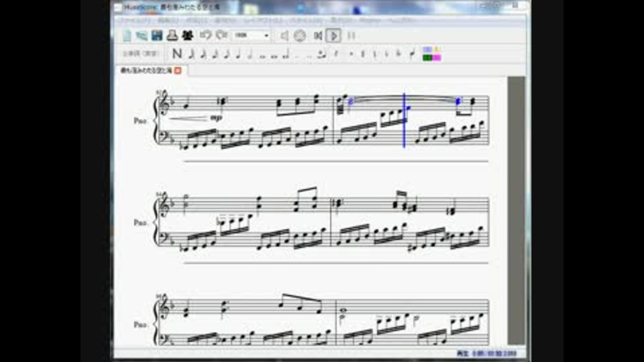Select the 16th note duration

click(215, 54)
